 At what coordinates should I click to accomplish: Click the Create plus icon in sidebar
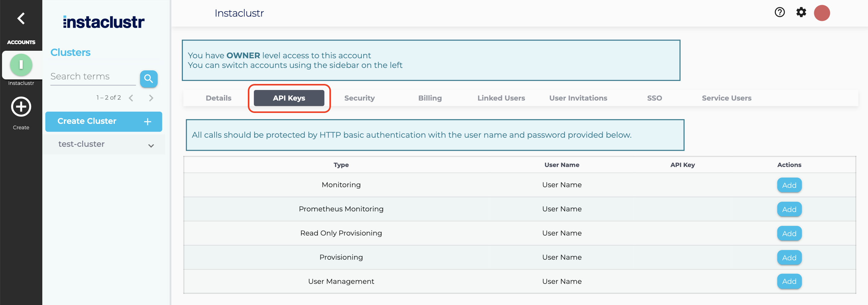click(x=21, y=107)
